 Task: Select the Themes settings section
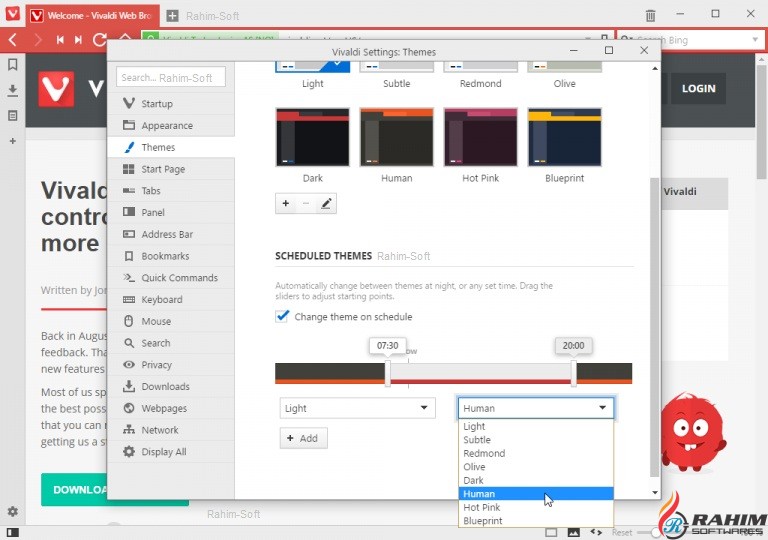coord(171,147)
